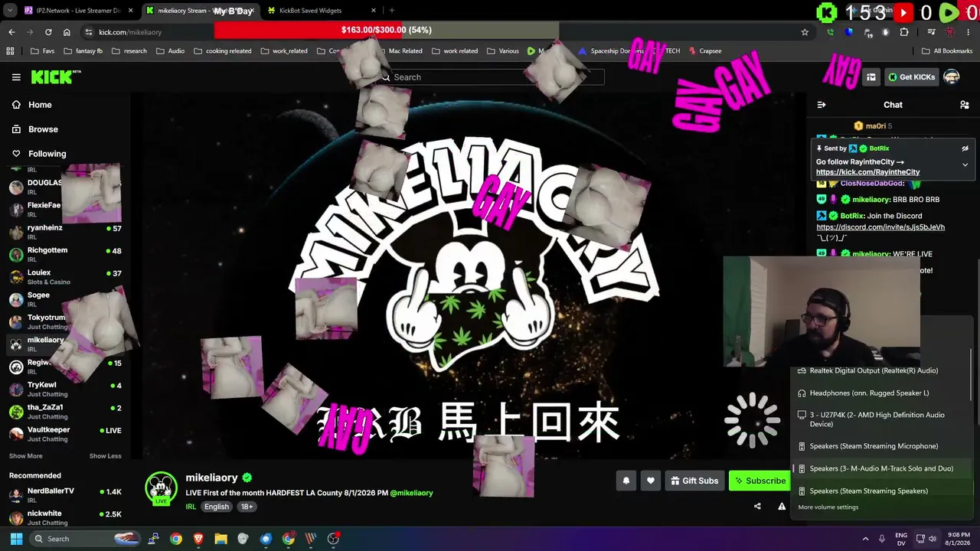Open the chat users list icon
The image size is (980, 551).
coord(965,105)
